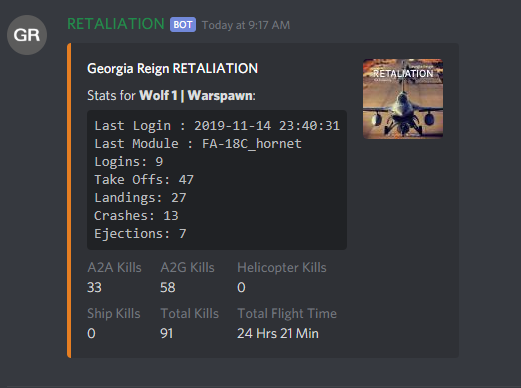Viewport: 521px width, 388px height.
Task: Click the Logins: 9 line
Action: (129, 162)
